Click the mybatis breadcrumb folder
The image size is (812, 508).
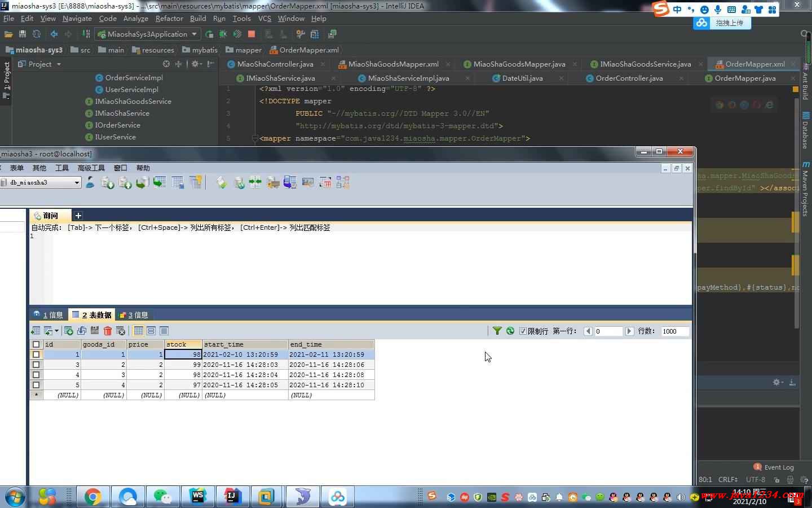200,50
